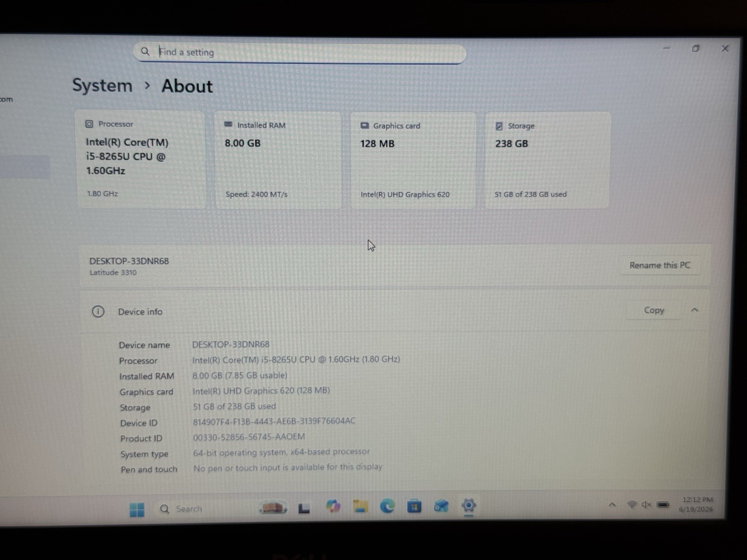Image resolution: width=747 pixels, height=560 pixels.
Task: Click the 51 GB of 238 GB used row in Device info
Action: (x=234, y=406)
